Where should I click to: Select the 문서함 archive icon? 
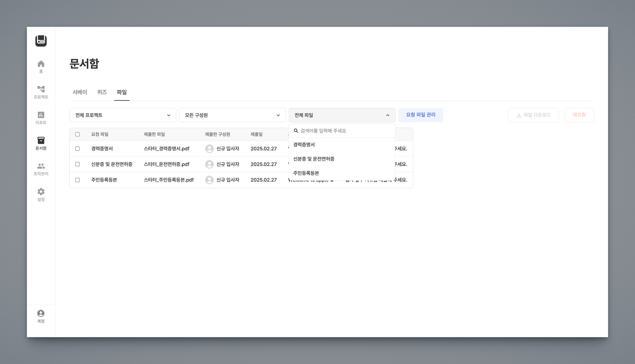[41, 140]
